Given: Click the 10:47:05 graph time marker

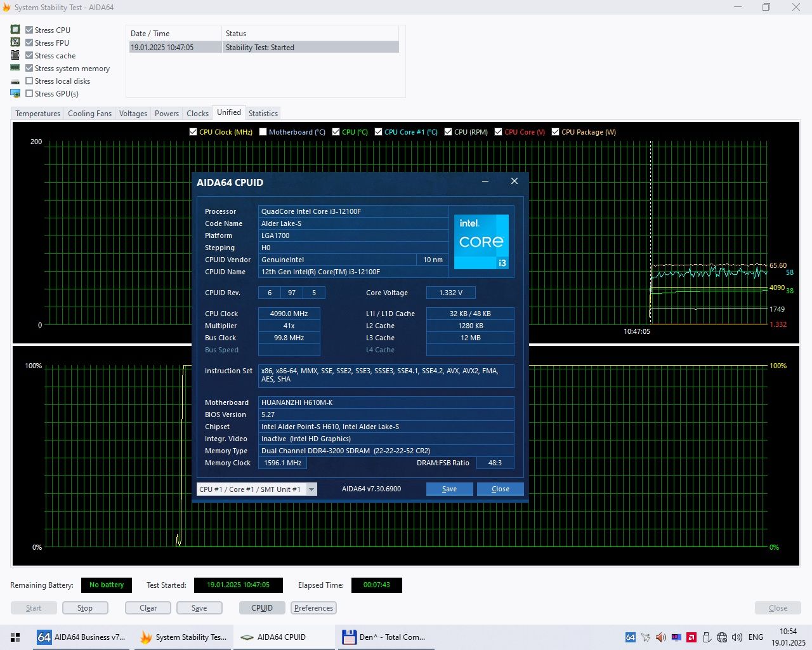Looking at the screenshot, I should [x=637, y=331].
